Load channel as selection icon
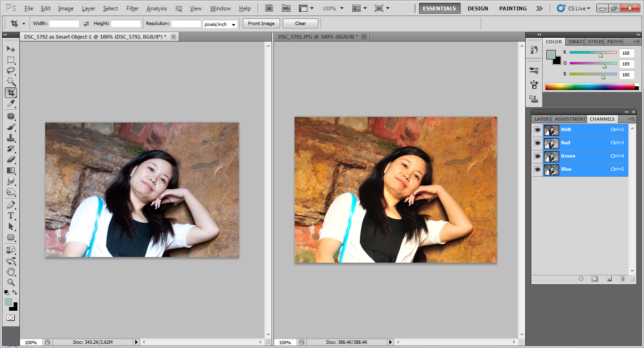Image resolution: width=644 pixels, height=348 pixels. (x=581, y=279)
